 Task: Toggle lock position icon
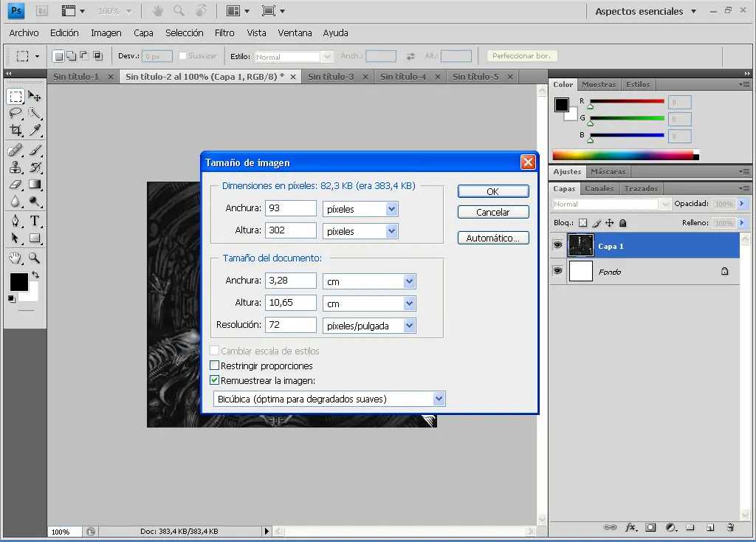[x=609, y=223]
